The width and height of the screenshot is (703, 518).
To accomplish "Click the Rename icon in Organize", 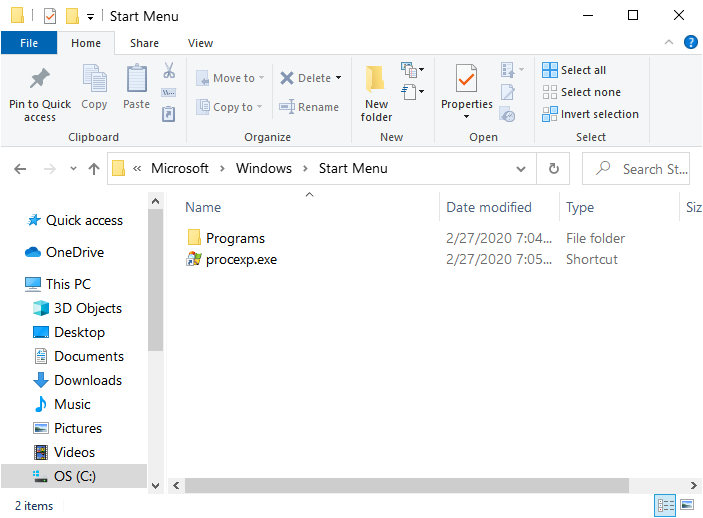I will (x=287, y=107).
